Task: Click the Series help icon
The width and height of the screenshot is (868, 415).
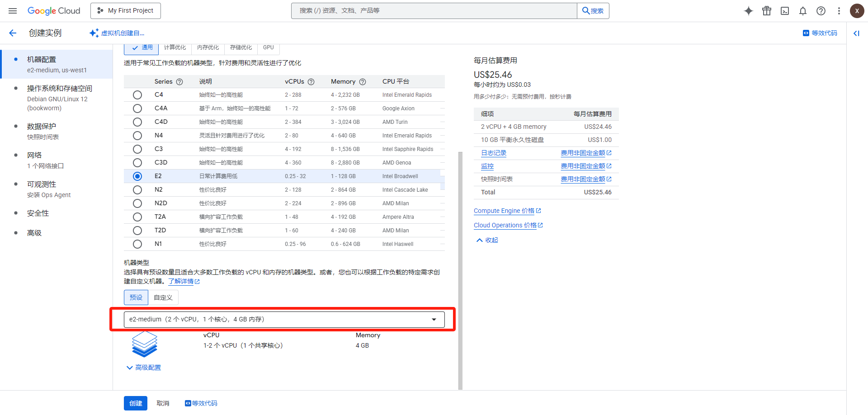Action: [x=179, y=82]
